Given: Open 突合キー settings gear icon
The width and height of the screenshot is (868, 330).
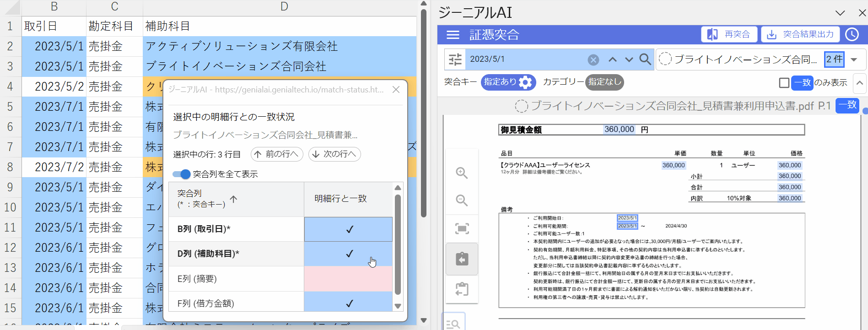Looking at the screenshot, I should [x=526, y=82].
